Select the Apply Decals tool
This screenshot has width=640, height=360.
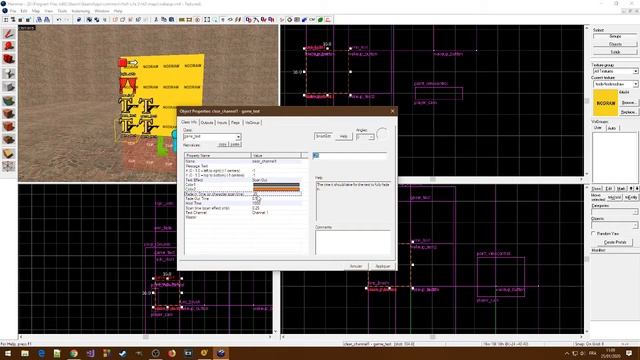[9, 127]
